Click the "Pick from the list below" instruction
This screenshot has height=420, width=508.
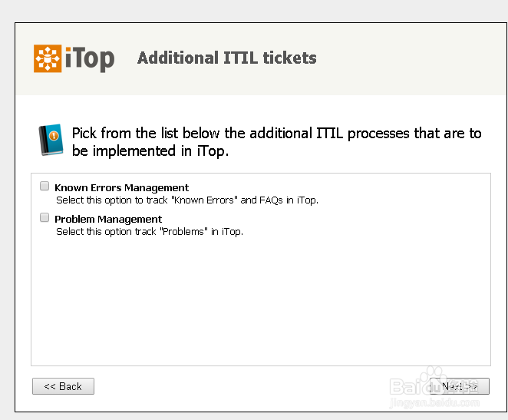[276, 133]
